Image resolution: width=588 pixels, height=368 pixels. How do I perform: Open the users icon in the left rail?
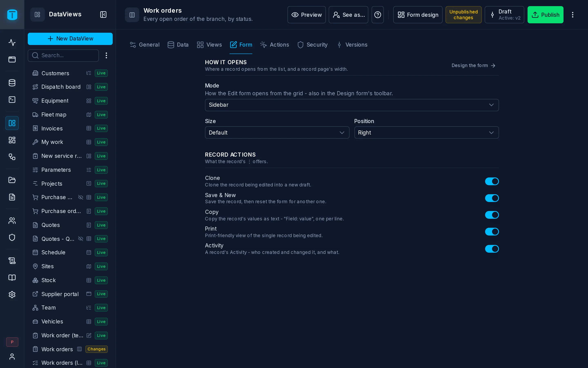point(12,221)
